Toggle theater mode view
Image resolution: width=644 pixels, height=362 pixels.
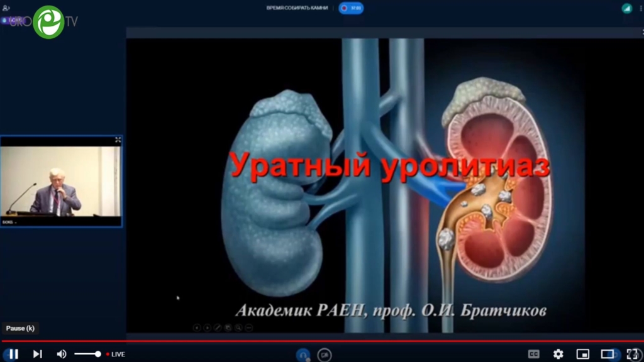click(x=607, y=354)
